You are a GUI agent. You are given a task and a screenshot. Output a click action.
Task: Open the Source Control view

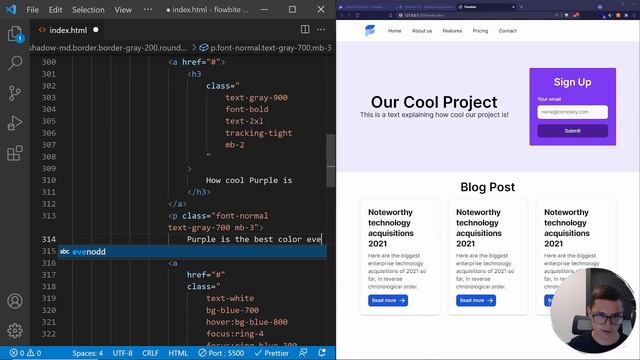click(15, 93)
